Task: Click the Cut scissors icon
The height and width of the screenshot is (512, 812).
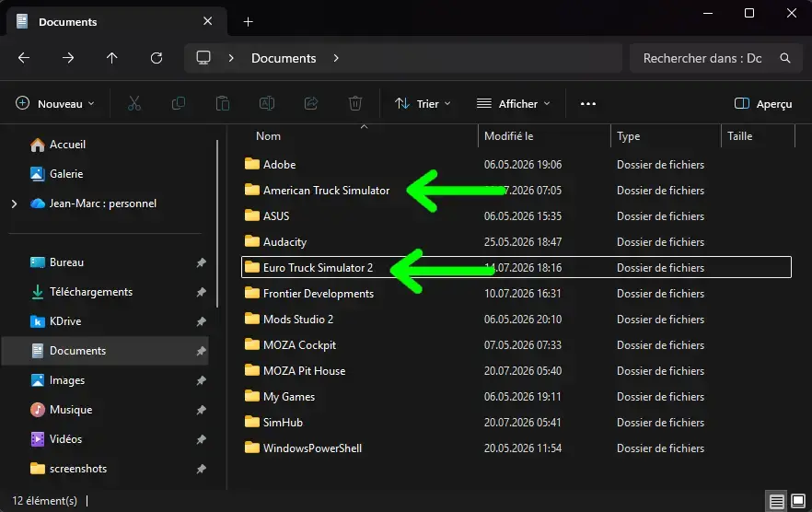Action: [134, 104]
